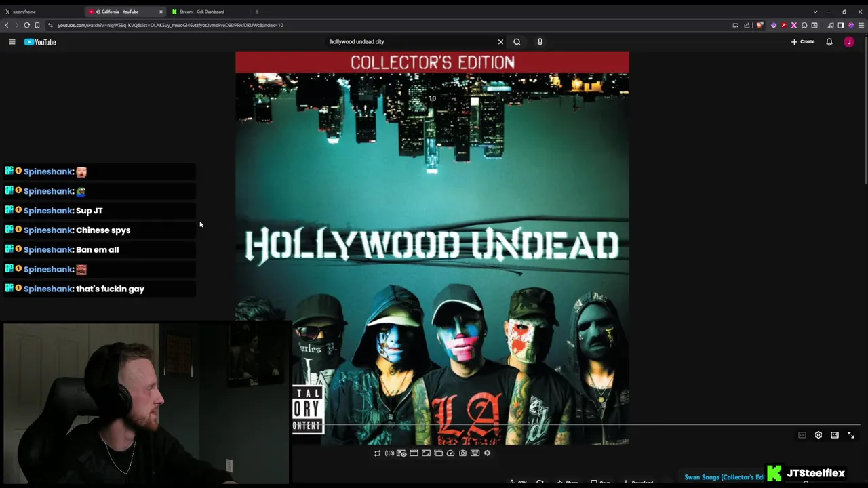Open the red extension icon
This screenshot has height=488, width=868.
[784, 25]
